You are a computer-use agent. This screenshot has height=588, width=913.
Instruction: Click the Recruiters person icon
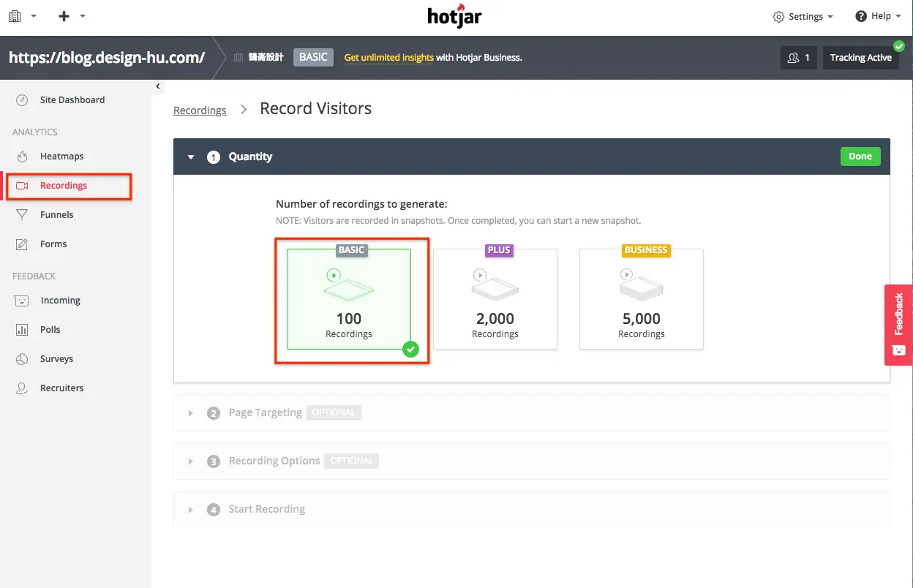click(x=22, y=388)
